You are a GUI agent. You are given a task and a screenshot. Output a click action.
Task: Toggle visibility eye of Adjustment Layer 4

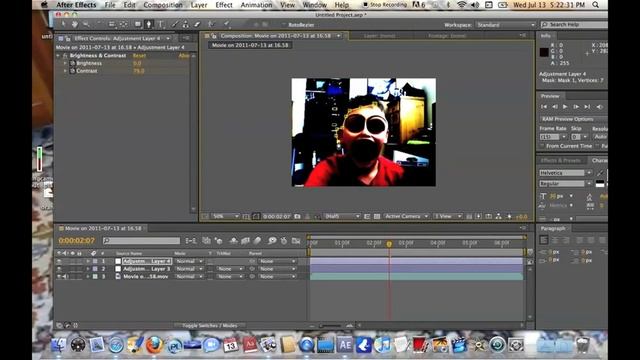(x=59, y=261)
